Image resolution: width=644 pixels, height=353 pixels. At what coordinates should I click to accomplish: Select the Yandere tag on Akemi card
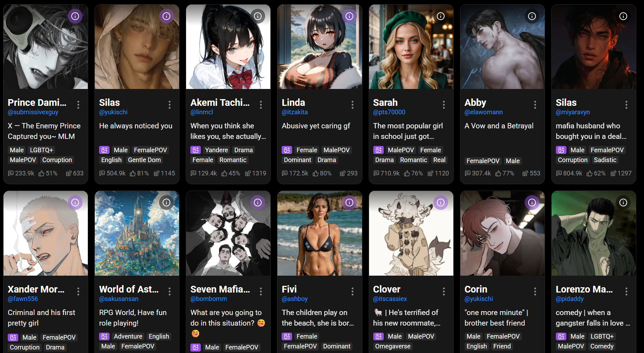point(216,150)
